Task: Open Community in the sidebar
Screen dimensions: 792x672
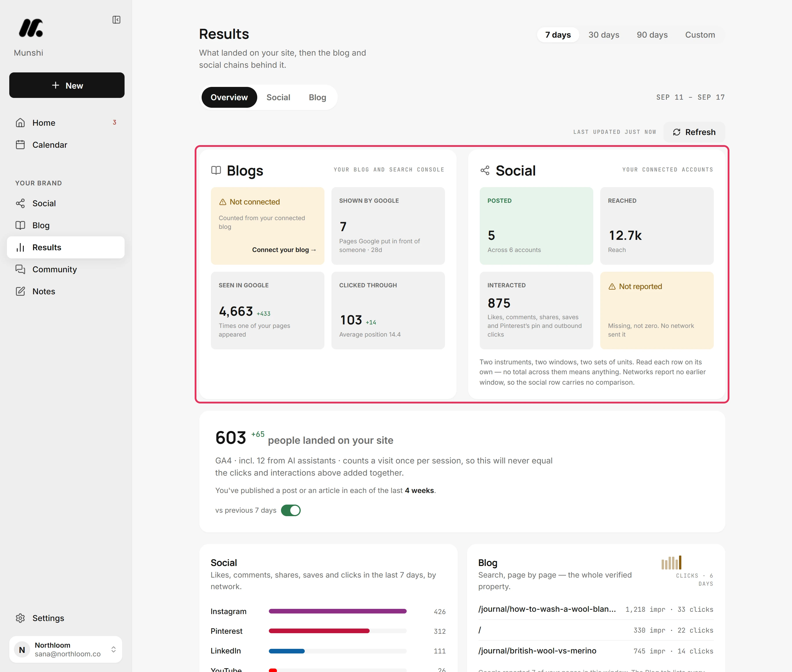Action: pos(65,269)
